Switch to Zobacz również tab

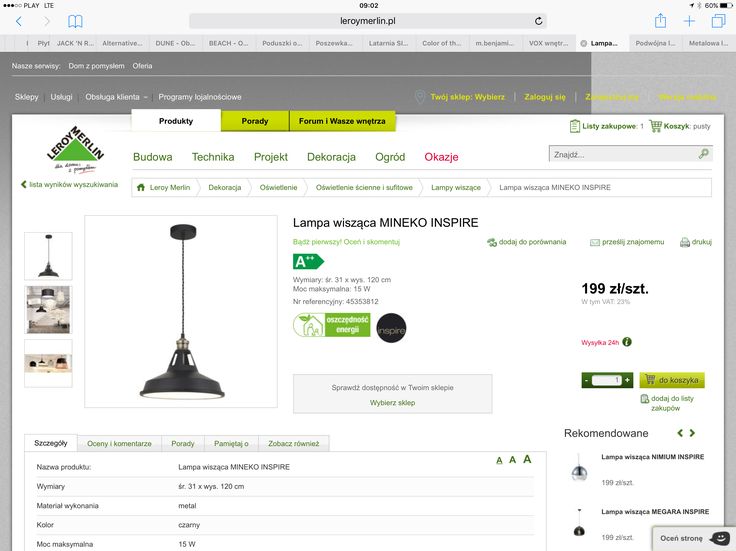[293, 444]
